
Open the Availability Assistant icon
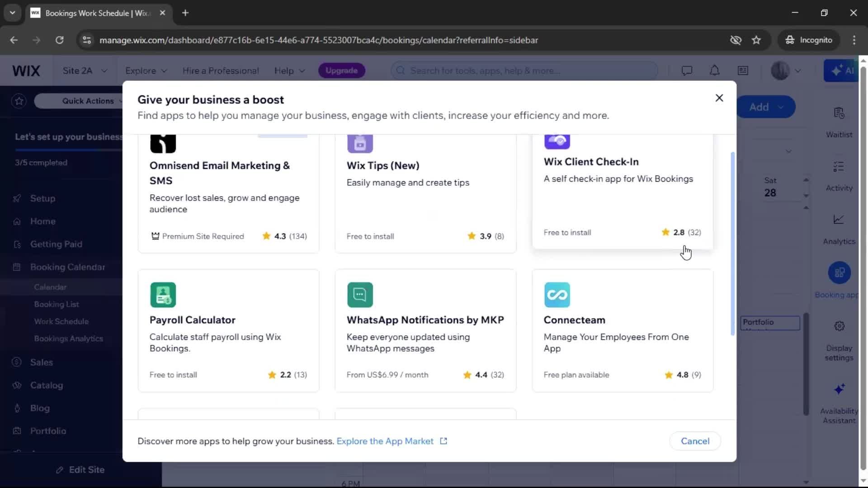[840, 389]
